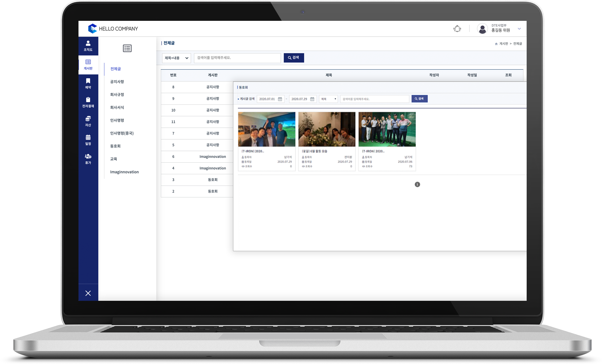The width and height of the screenshot is (602, 364).
Task: Open the flower club photo thumbnail
Action: [x=327, y=129]
